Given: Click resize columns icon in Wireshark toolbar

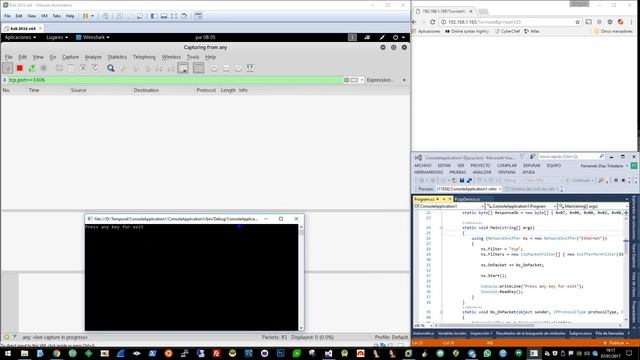Looking at the screenshot, I should (x=250, y=68).
